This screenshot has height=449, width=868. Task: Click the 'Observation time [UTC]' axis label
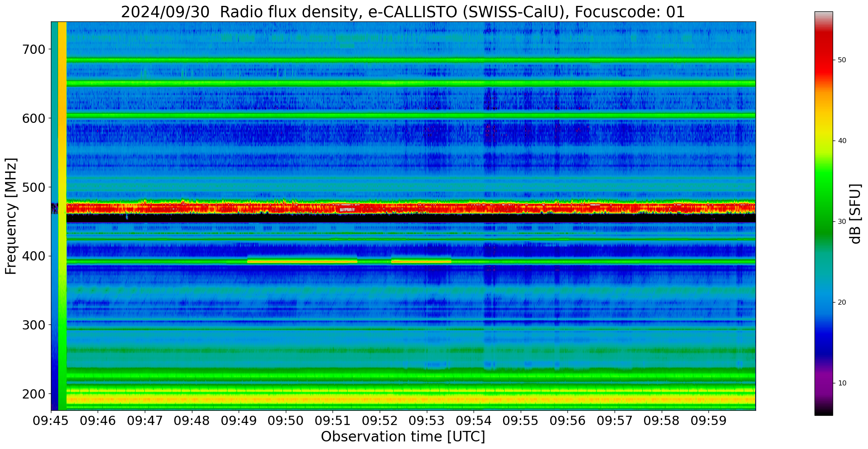(403, 436)
